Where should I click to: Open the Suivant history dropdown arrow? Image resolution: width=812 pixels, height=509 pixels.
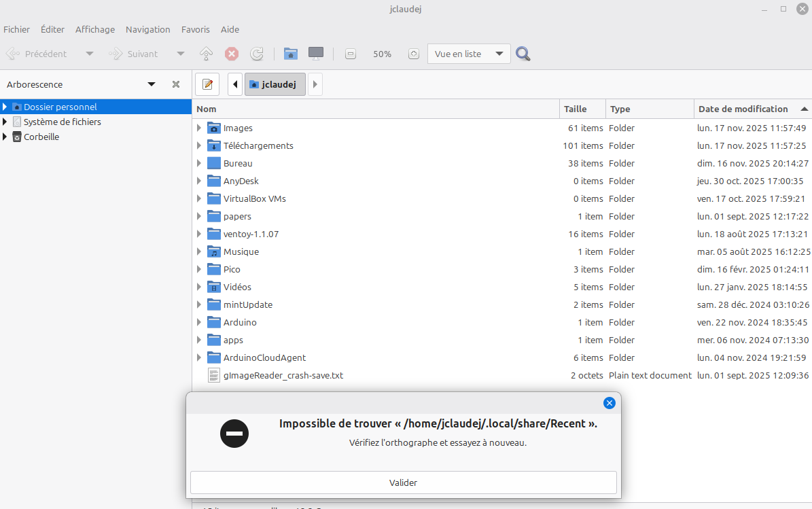181,54
